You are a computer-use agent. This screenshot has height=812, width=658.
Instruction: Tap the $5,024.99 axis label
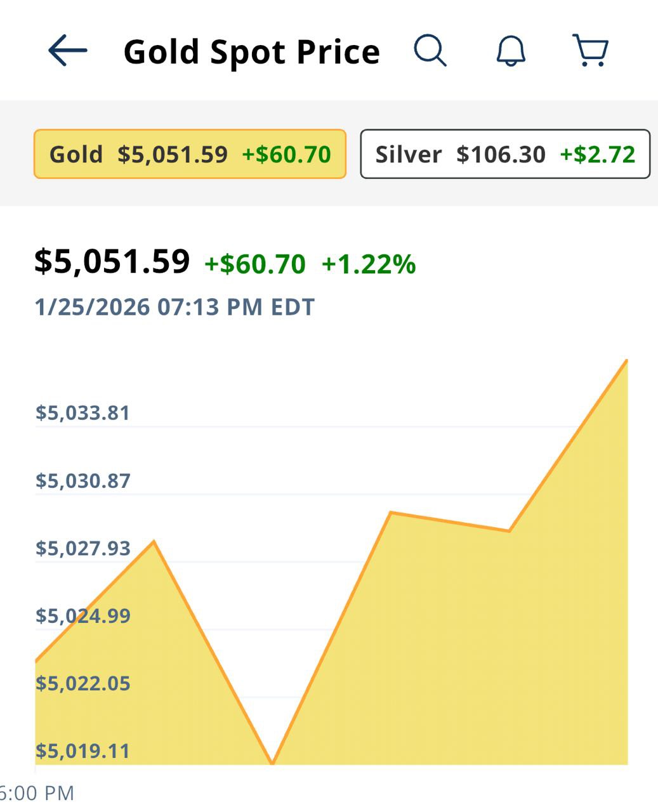(x=82, y=616)
